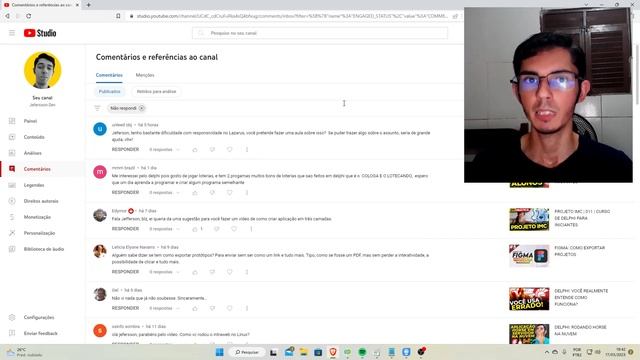Like the Lazarus responsividade comment
640x360 pixels.
(x=195, y=150)
